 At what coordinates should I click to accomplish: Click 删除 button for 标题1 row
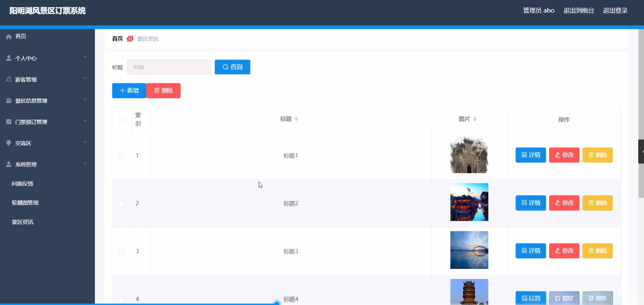click(x=597, y=155)
